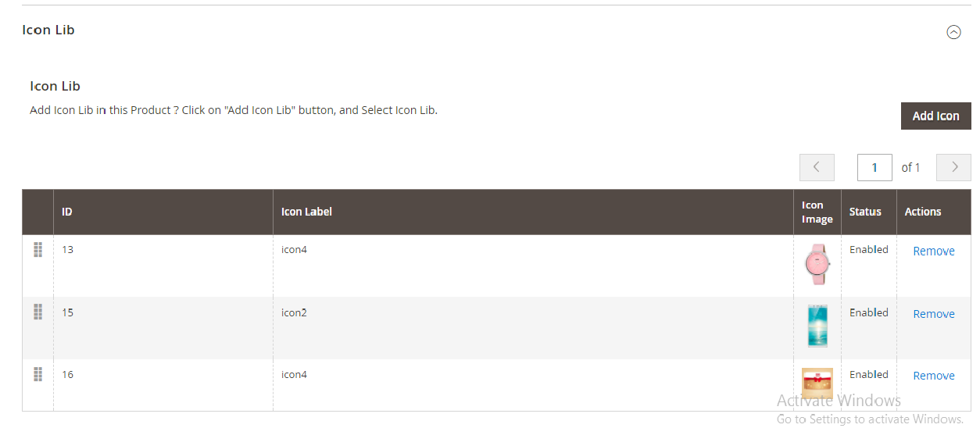The height and width of the screenshot is (428, 980).
Task: Remove the icon with ID 15
Action: [934, 313]
